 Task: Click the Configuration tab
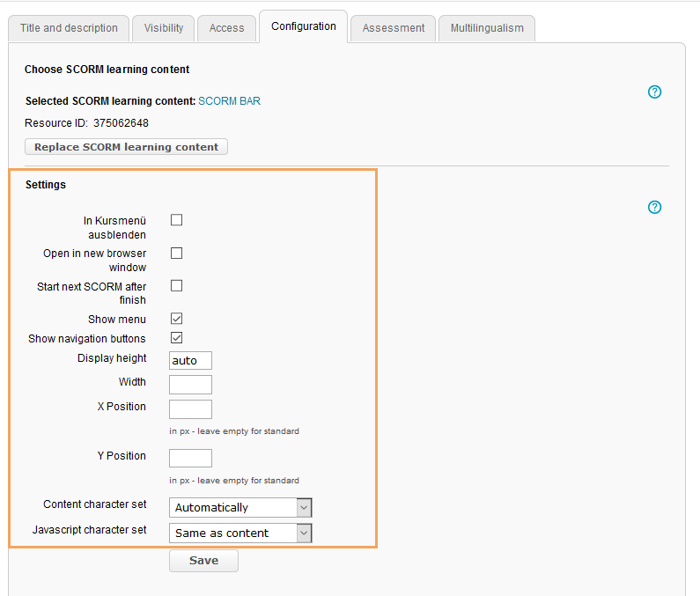coord(304,26)
